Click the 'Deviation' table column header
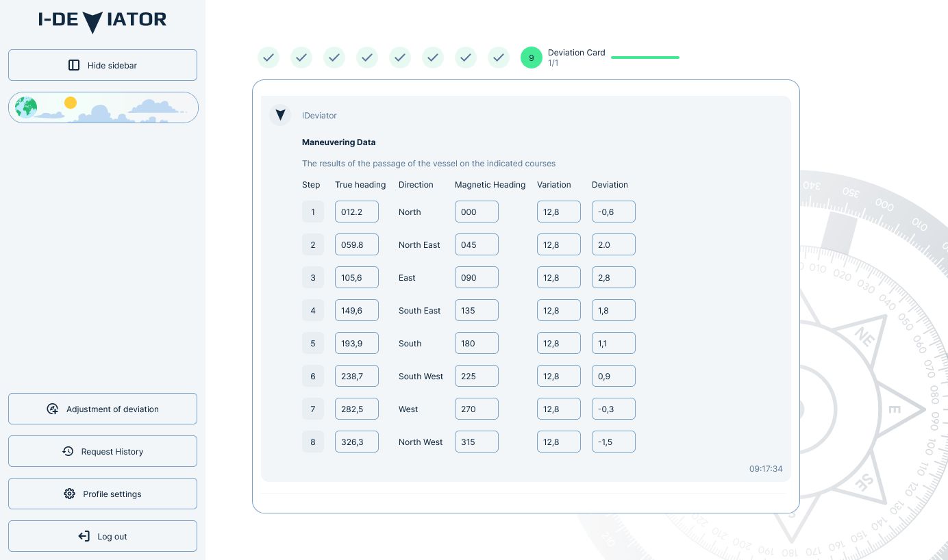948x560 pixels. pyautogui.click(x=610, y=185)
